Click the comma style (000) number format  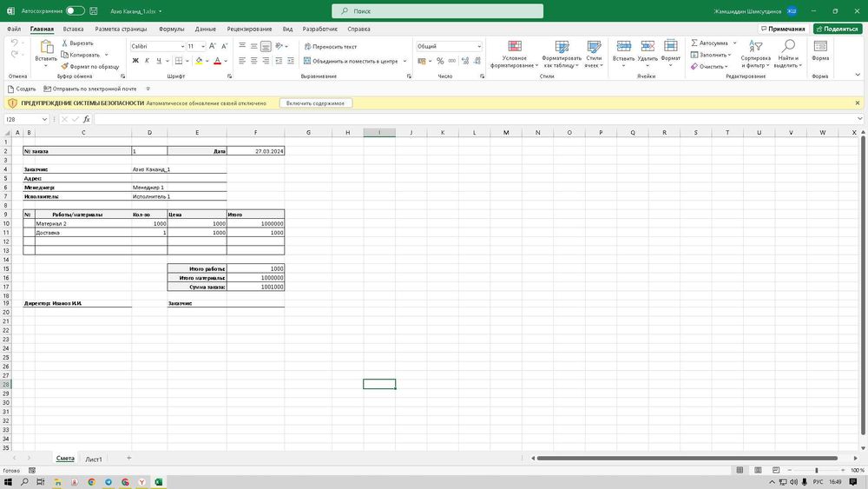pyautogui.click(x=452, y=61)
